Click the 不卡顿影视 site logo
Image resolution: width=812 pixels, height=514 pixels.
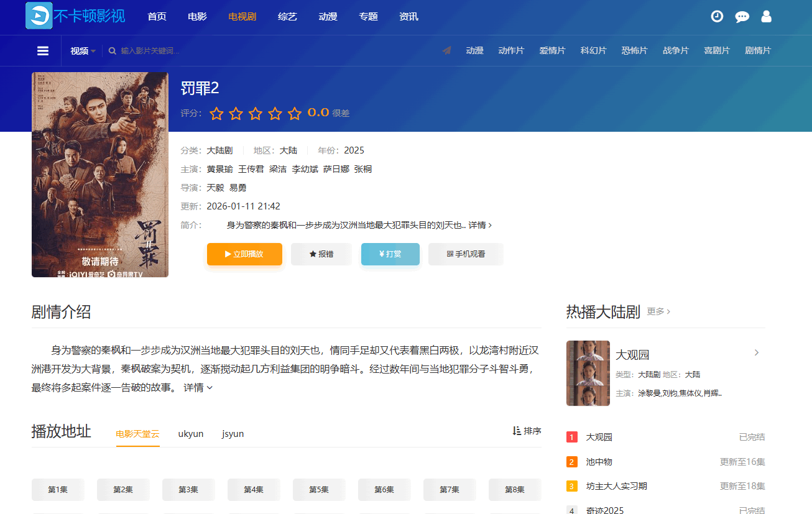click(x=75, y=17)
